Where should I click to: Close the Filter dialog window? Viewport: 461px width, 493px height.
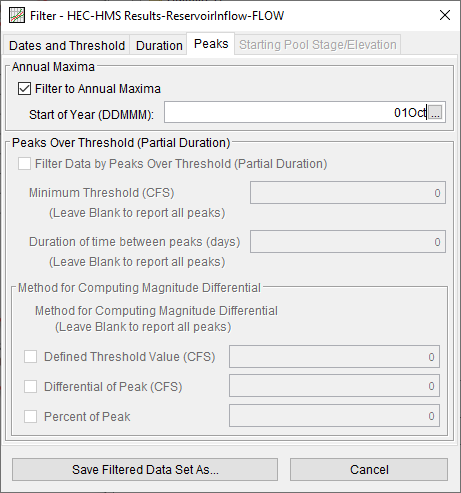tap(445, 15)
